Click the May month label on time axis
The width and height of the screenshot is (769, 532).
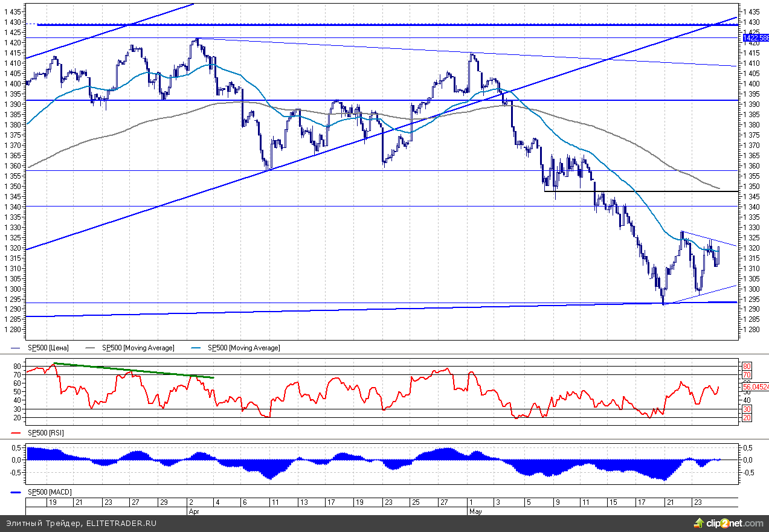pyautogui.click(x=475, y=511)
